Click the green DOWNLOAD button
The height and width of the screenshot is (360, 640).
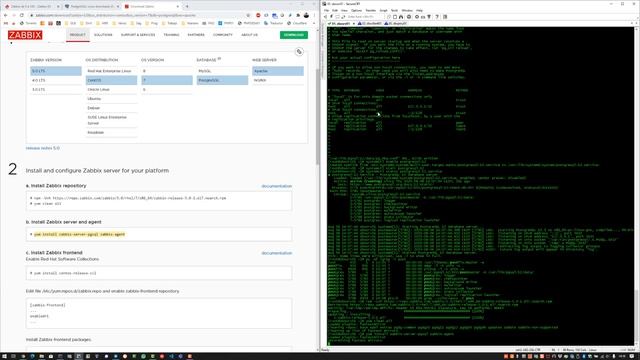(x=294, y=35)
